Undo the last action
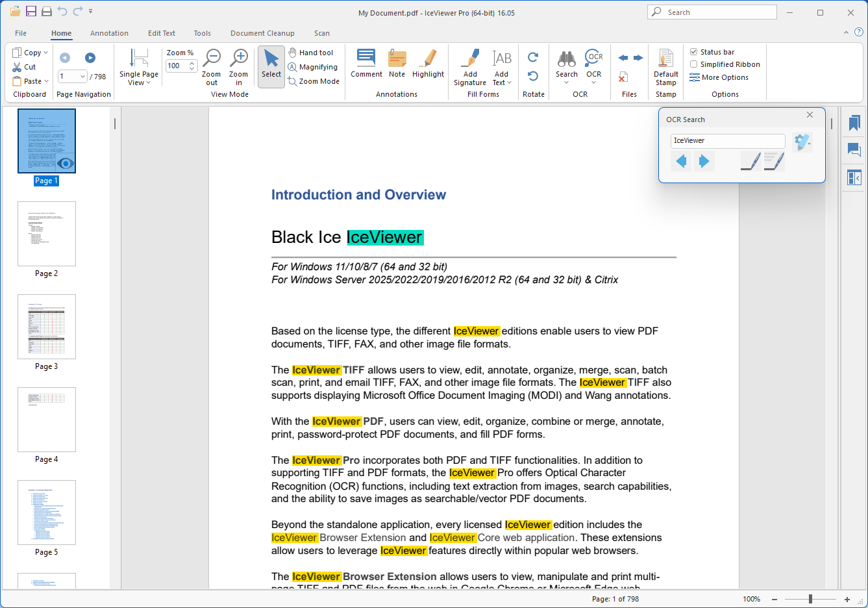 pyautogui.click(x=62, y=11)
